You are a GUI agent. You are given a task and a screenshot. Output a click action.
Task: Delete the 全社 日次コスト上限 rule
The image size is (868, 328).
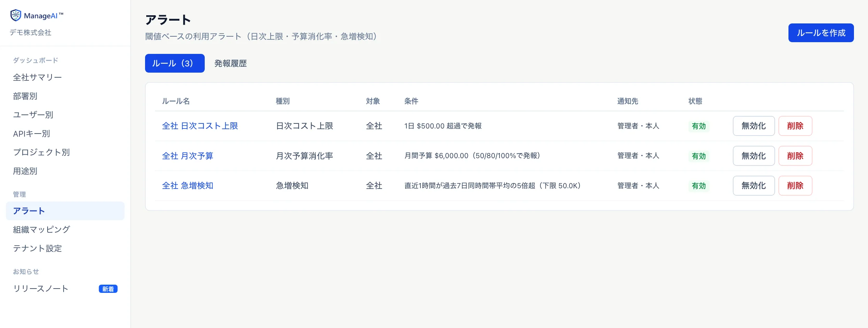(795, 126)
